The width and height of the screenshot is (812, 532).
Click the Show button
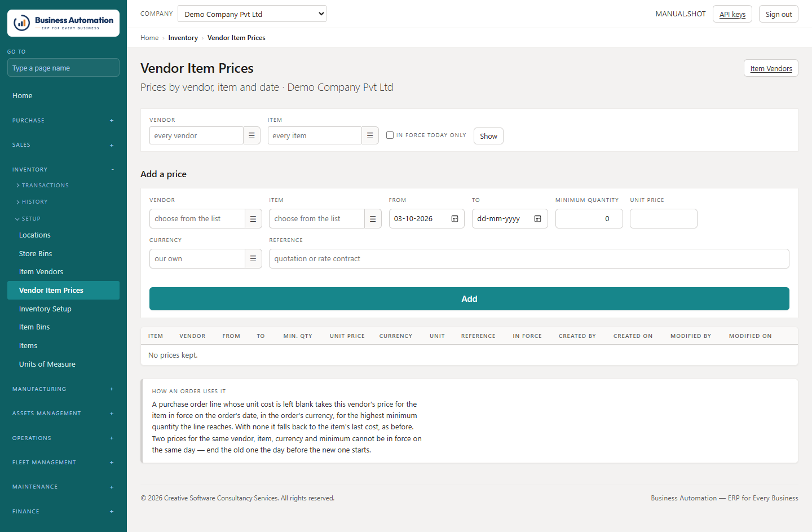coord(488,136)
